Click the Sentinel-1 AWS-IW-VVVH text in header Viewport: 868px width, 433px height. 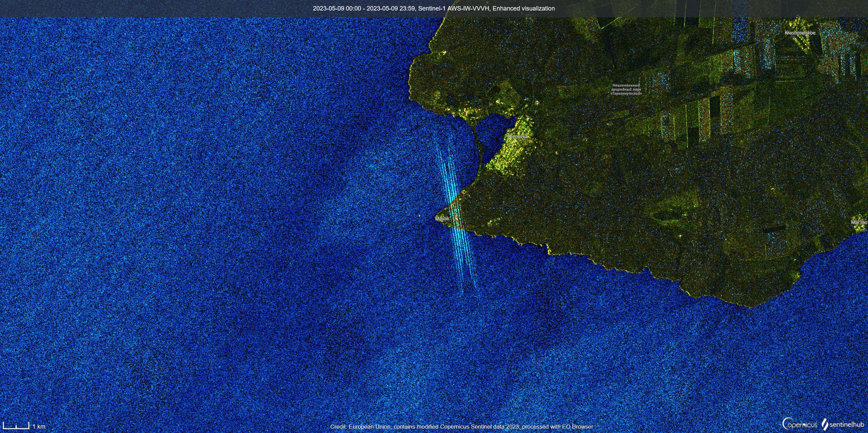[453, 8]
